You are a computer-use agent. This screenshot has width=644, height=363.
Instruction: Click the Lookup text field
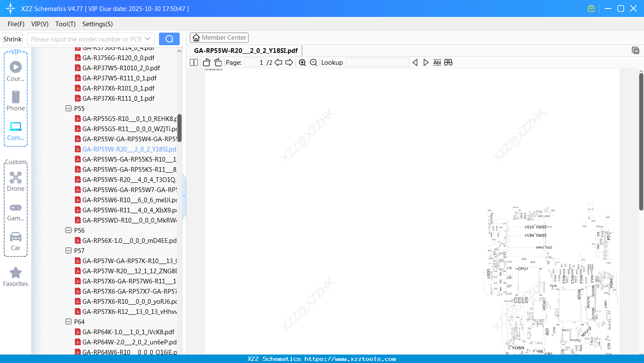(x=377, y=62)
